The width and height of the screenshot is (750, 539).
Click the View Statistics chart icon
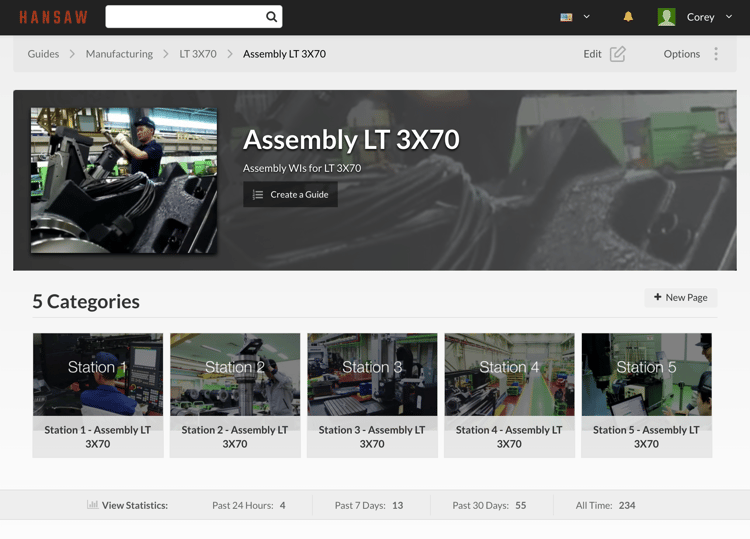(x=92, y=505)
